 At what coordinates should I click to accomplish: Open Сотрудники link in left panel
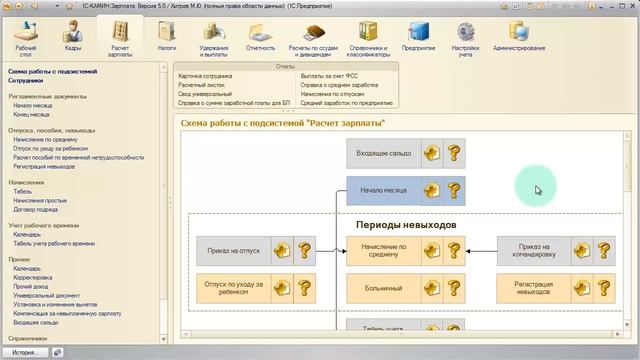[25, 80]
